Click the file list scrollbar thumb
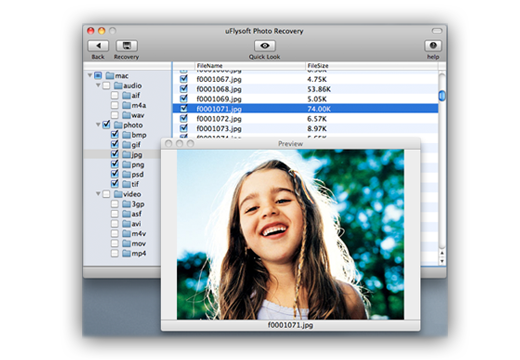Screen dimensions: 520x360 442,96
